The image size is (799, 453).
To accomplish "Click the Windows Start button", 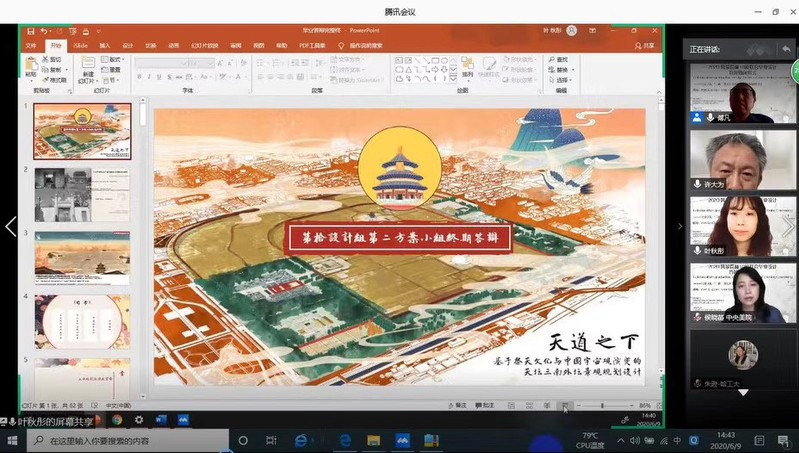I will (x=12, y=440).
